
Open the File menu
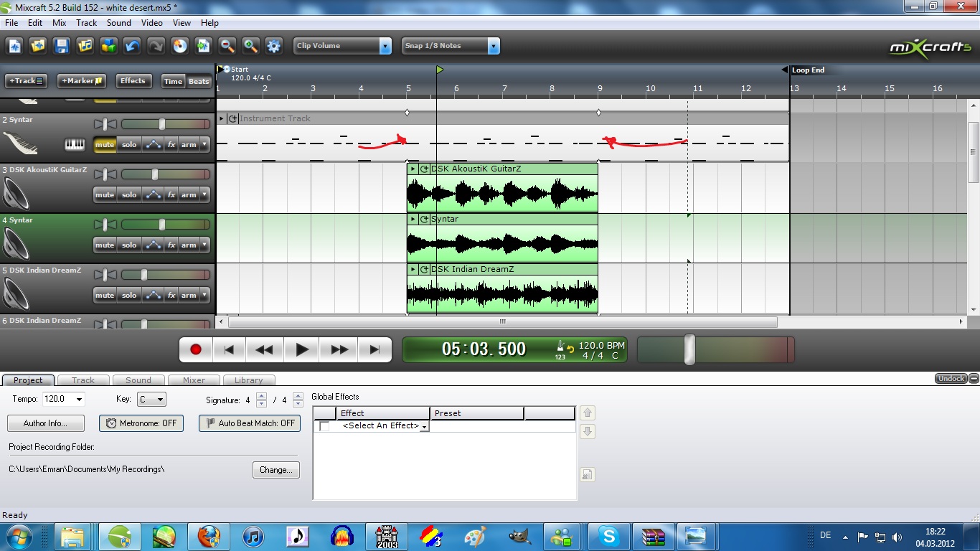pos(11,23)
